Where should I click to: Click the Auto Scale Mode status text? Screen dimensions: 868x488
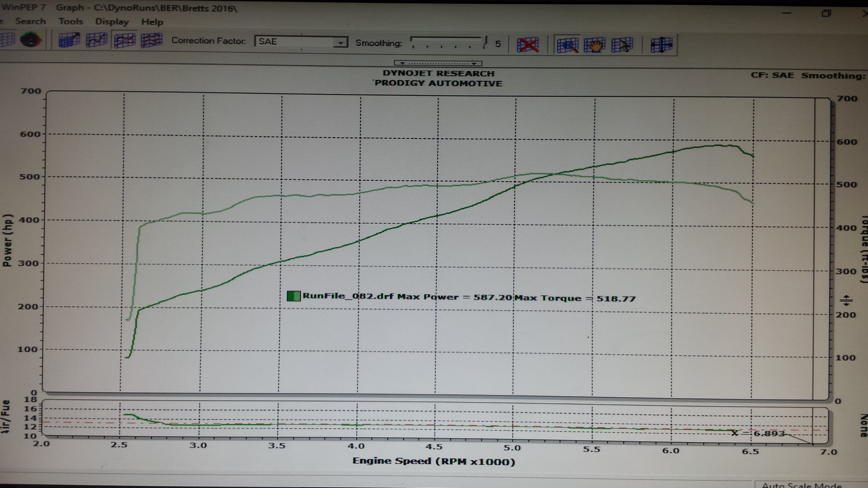(x=802, y=485)
